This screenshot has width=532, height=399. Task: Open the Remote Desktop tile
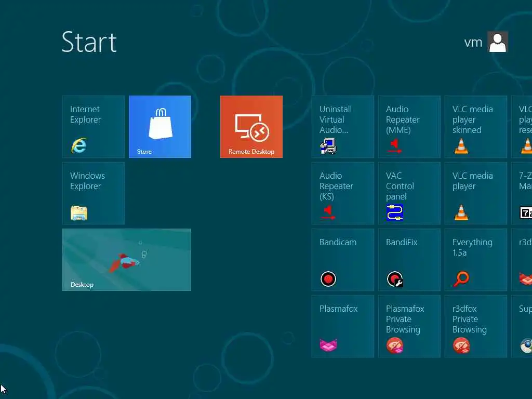click(x=251, y=127)
